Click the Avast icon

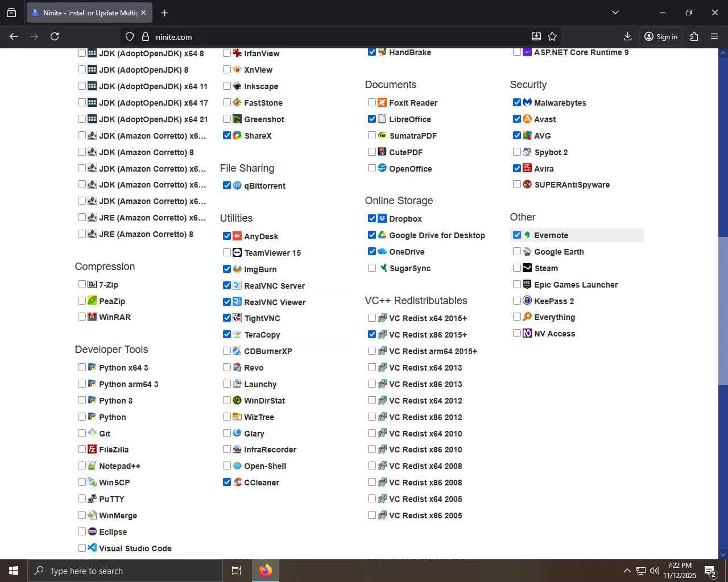527,119
